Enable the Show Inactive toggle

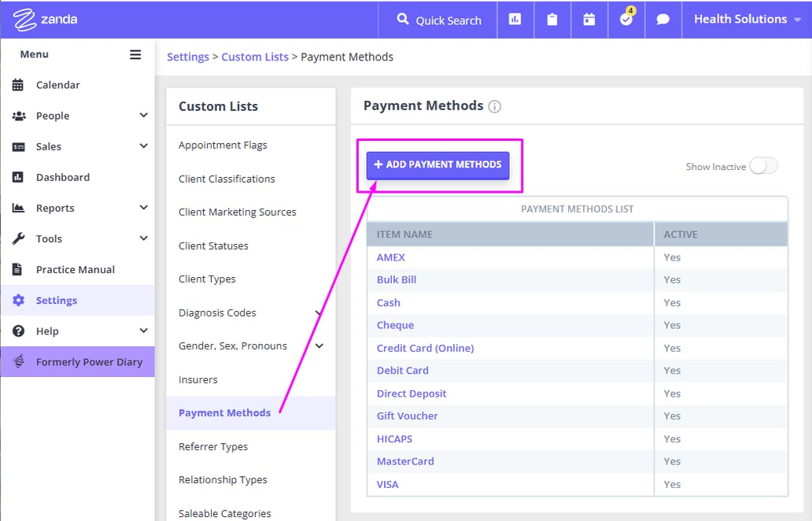tap(762, 166)
